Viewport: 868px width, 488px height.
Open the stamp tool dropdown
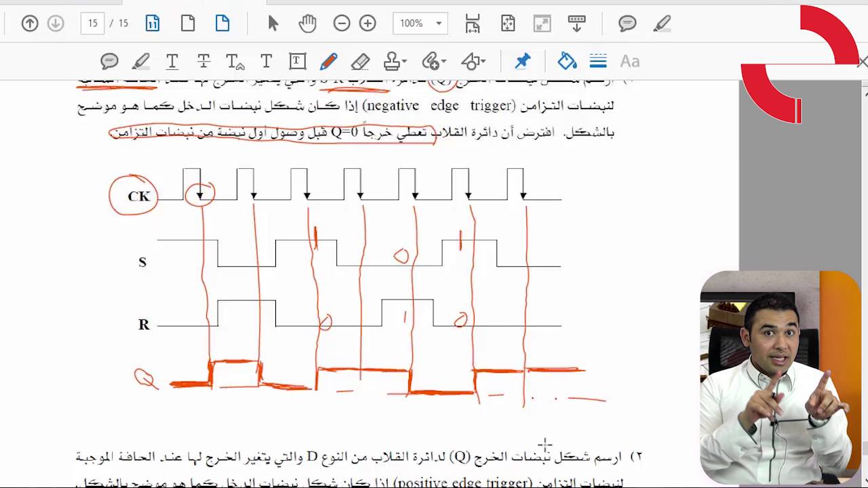[395, 62]
